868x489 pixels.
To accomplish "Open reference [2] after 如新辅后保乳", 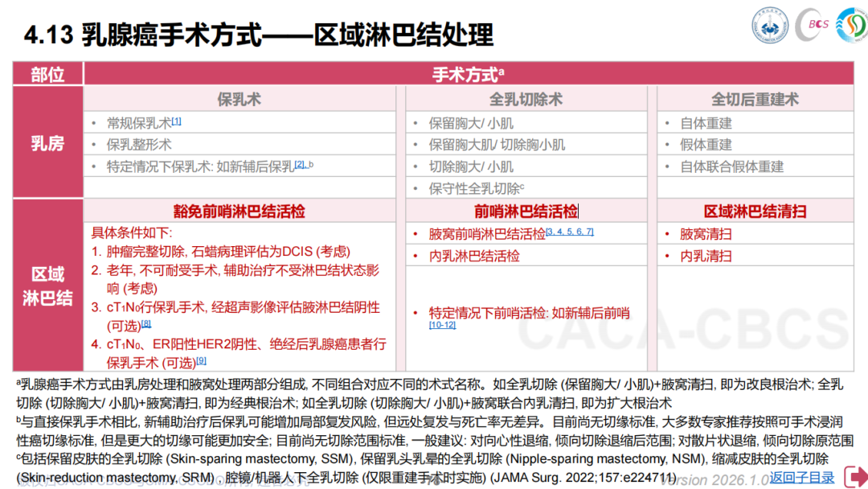I will (x=301, y=164).
